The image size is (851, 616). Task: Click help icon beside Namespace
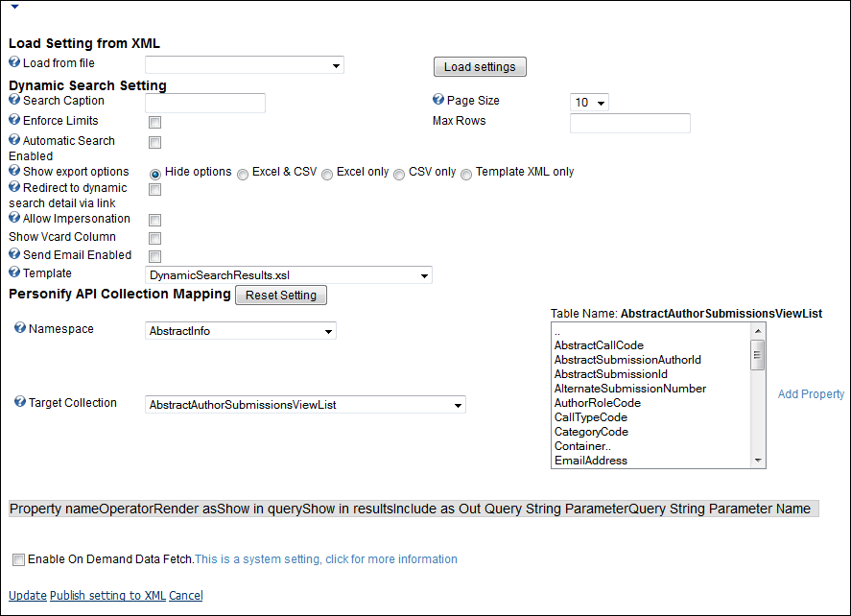coord(20,328)
